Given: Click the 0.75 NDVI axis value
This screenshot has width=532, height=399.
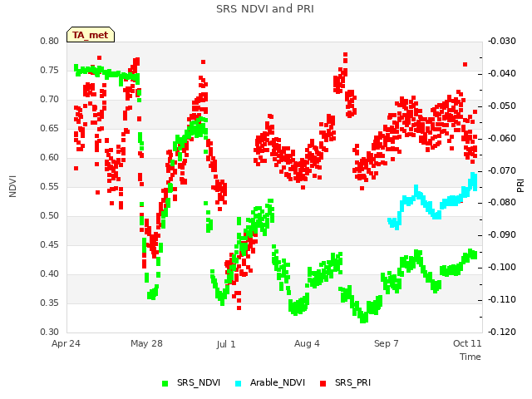Looking at the screenshot, I should 50,70.
